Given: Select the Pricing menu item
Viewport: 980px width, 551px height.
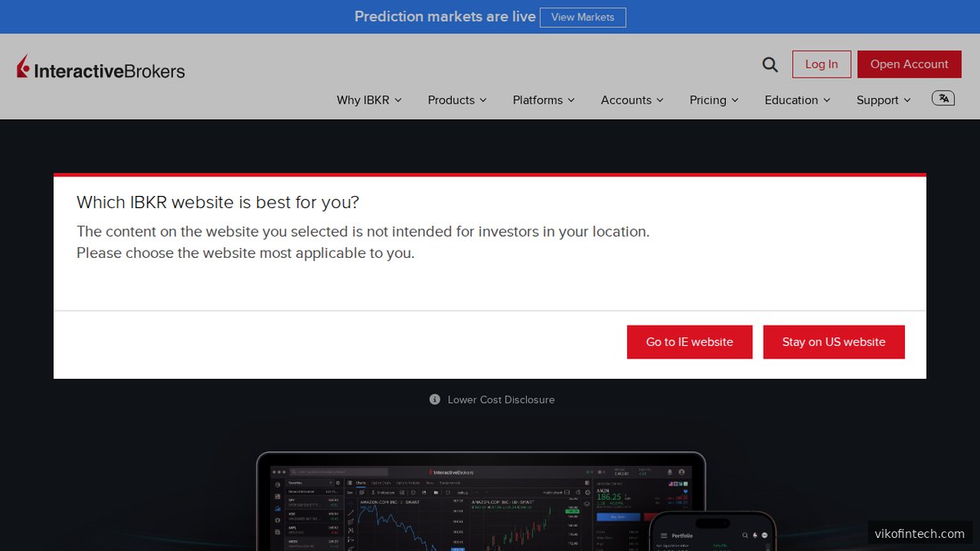Looking at the screenshot, I should [712, 100].
